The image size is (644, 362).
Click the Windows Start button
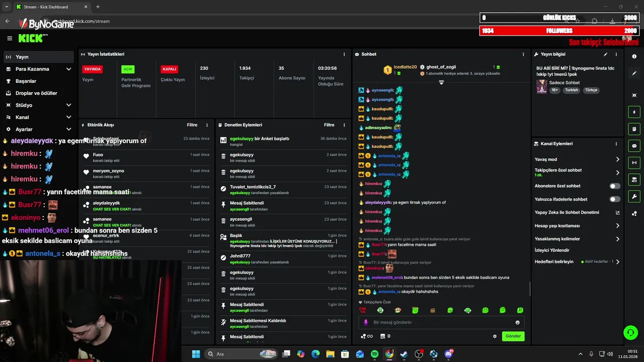click(196, 354)
